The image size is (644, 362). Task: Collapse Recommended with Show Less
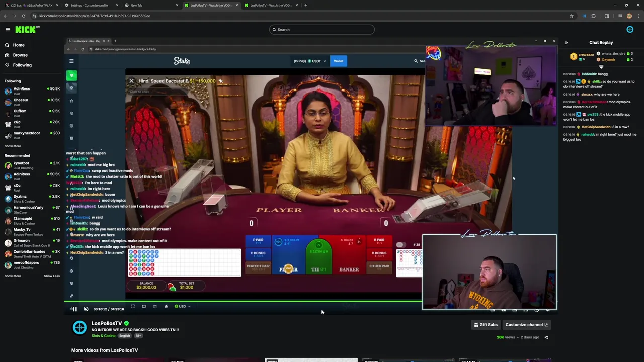[x=52, y=276]
